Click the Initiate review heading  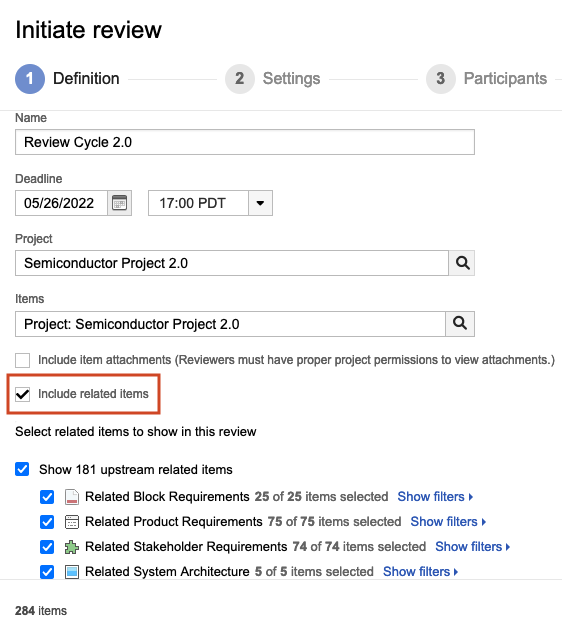(88, 30)
